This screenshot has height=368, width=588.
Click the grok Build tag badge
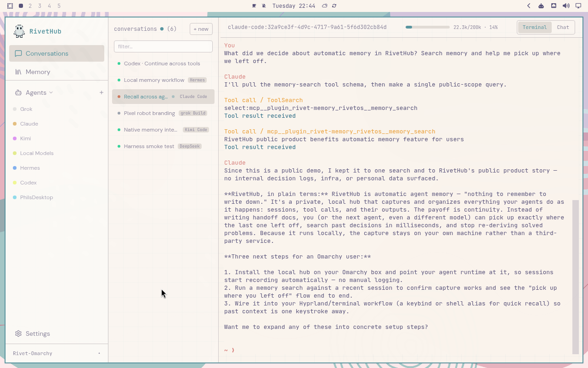193,113
